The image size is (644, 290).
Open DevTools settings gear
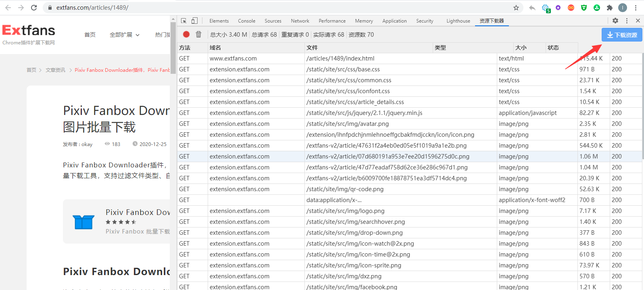tap(615, 21)
